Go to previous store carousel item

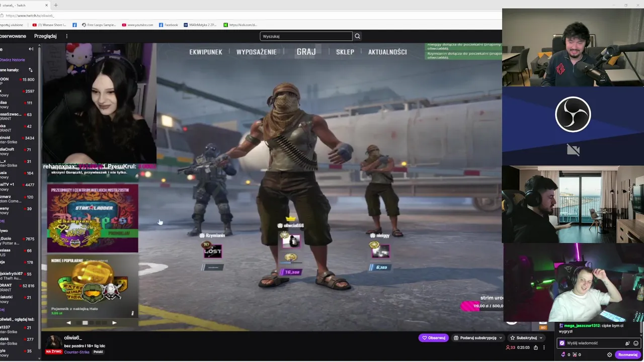68,323
